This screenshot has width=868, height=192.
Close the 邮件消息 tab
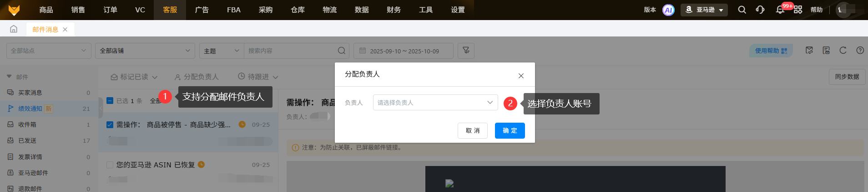[65, 29]
